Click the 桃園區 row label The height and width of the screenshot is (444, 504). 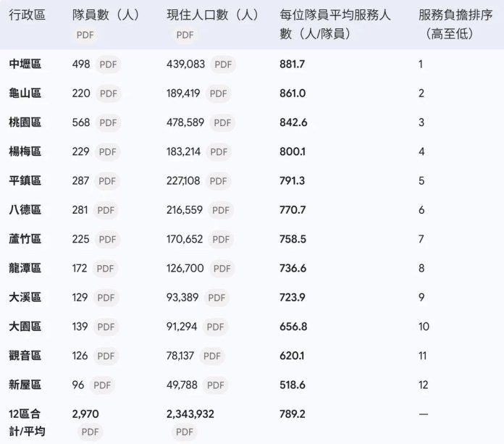tap(25, 122)
